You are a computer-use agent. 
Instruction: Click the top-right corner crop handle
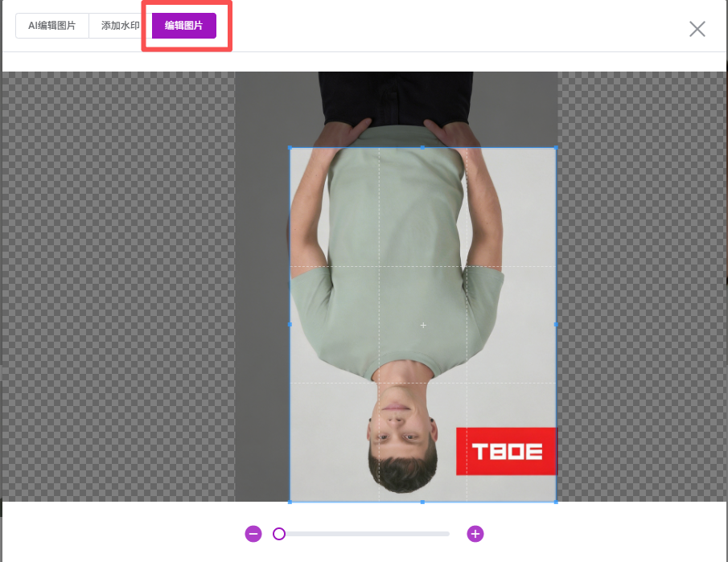point(556,148)
